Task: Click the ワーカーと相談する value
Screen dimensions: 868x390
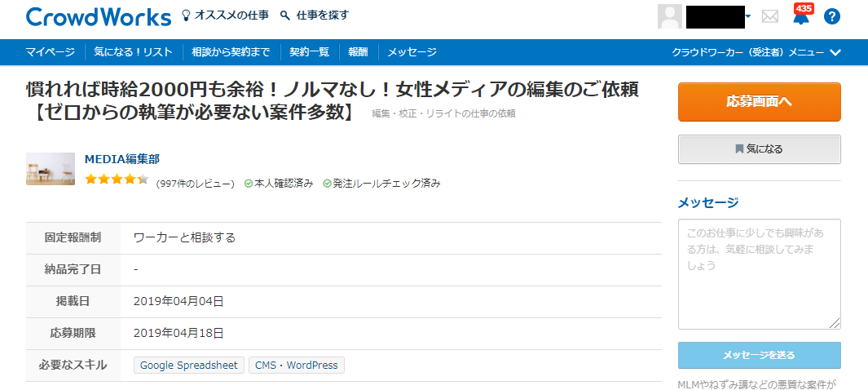Action: 185,238
